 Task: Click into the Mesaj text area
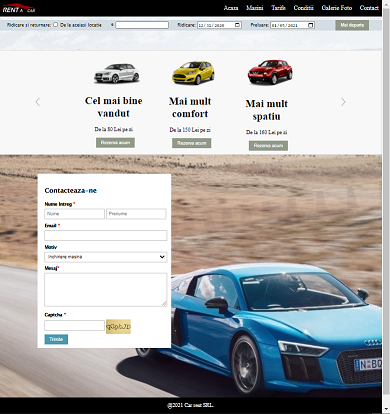[106, 290]
